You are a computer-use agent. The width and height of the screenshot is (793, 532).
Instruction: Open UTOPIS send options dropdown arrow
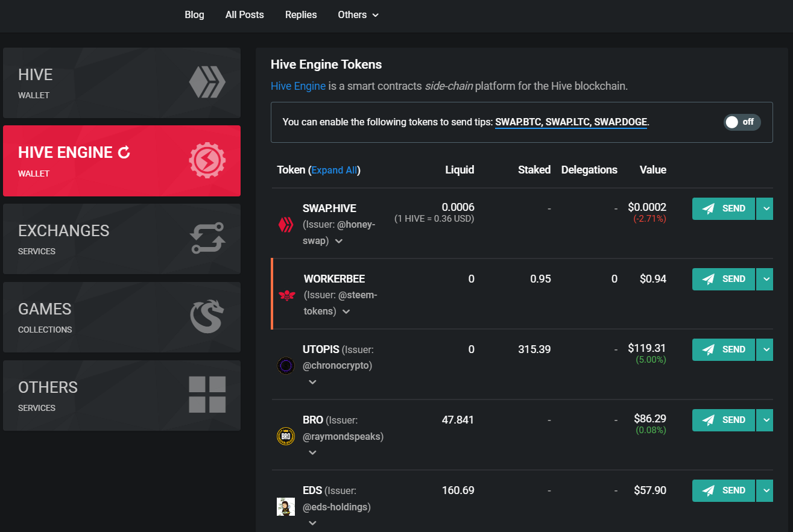(x=765, y=349)
